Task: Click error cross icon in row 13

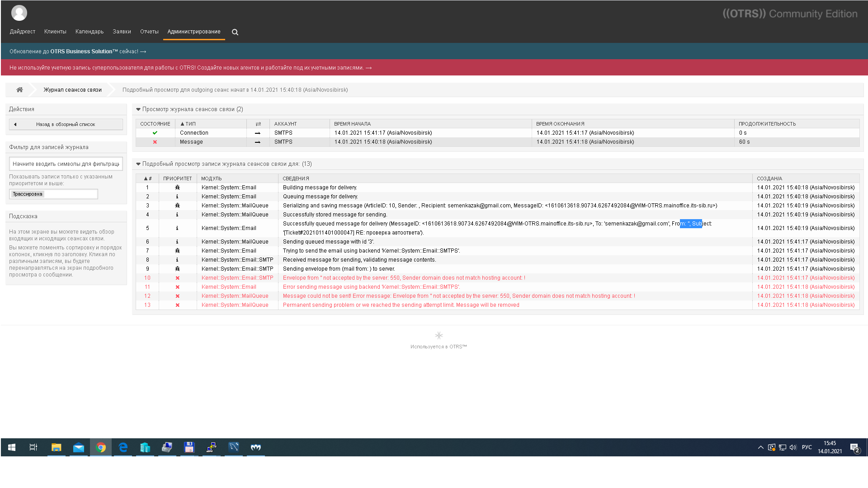Action: point(177,305)
